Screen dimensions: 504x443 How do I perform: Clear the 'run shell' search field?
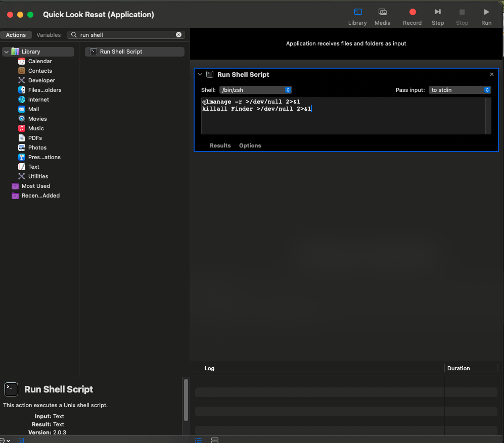coord(179,35)
